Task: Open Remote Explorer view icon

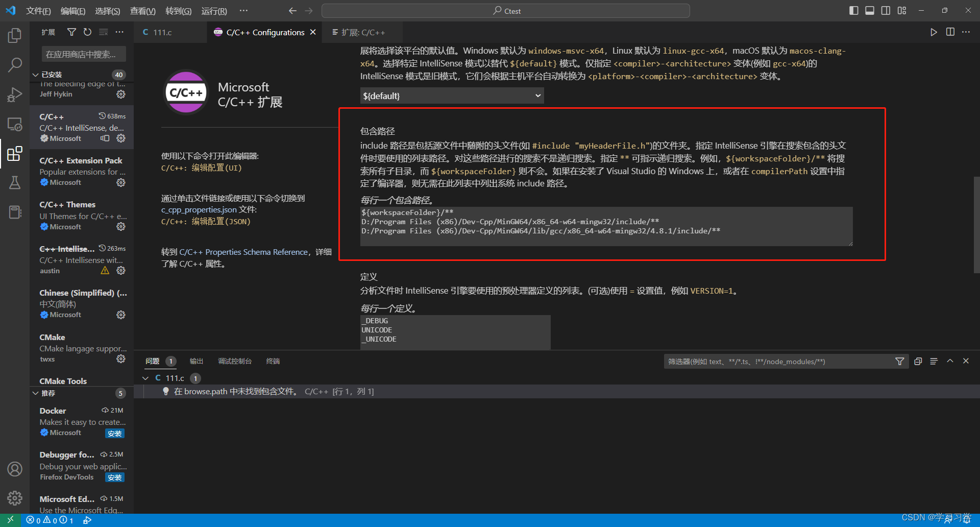Action: coord(15,124)
